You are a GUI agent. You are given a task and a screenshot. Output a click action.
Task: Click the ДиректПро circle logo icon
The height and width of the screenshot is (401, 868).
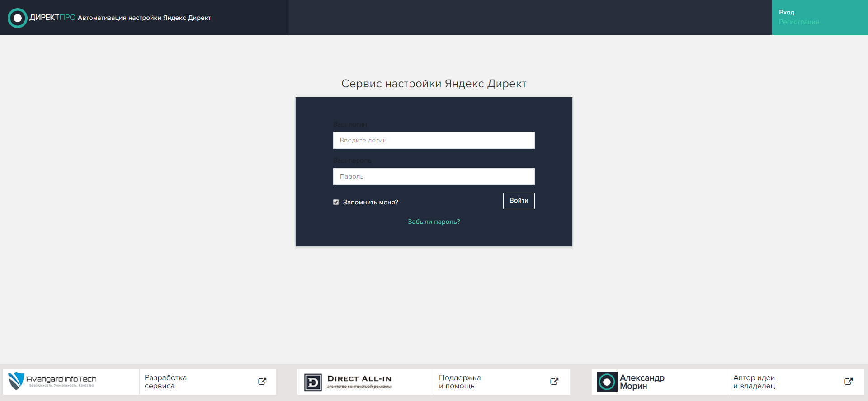(x=18, y=18)
